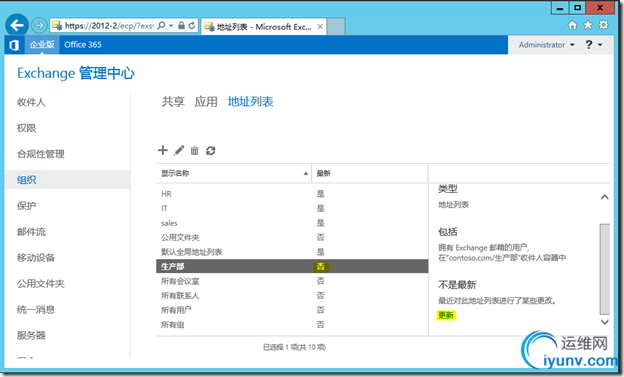Click the search magnifier in address bar
This screenshot has width=624, height=377.
click(x=161, y=25)
